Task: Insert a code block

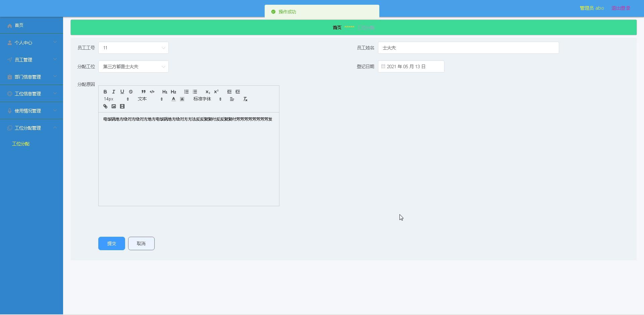Action: 152,92
